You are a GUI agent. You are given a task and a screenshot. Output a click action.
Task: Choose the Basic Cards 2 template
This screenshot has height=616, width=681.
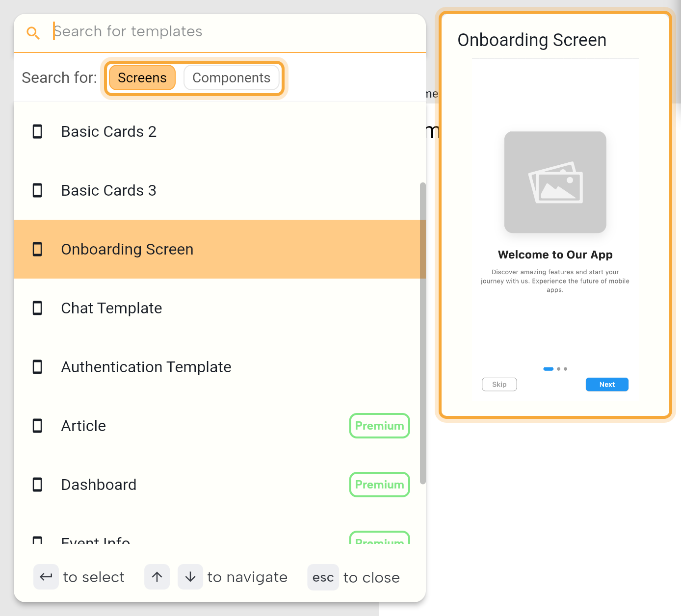click(220, 131)
